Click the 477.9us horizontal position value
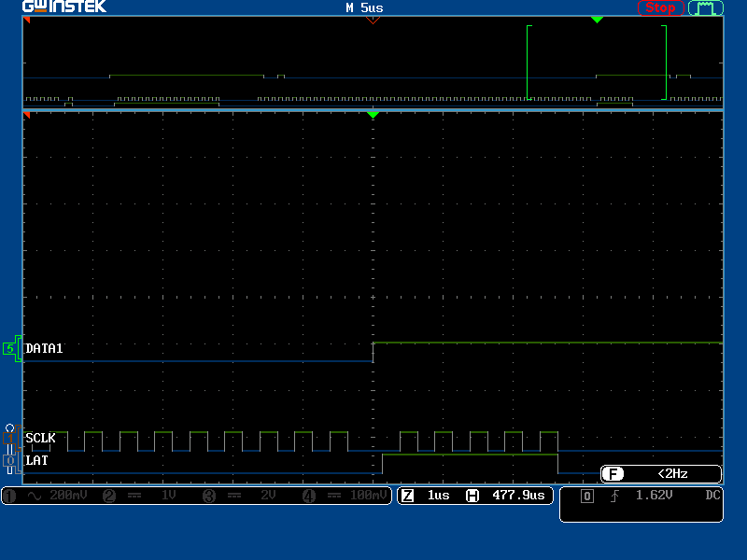This screenshot has width=747, height=560. coord(518,496)
